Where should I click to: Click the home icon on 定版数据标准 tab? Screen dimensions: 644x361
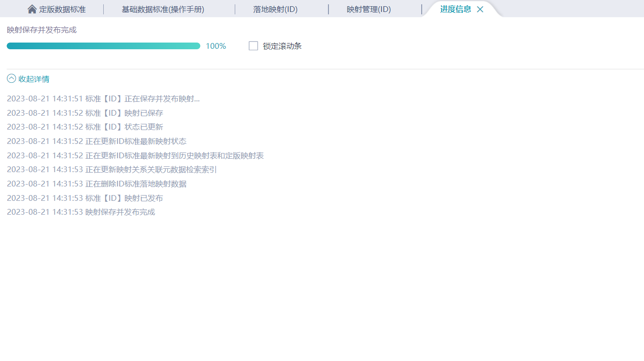pyautogui.click(x=32, y=9)
